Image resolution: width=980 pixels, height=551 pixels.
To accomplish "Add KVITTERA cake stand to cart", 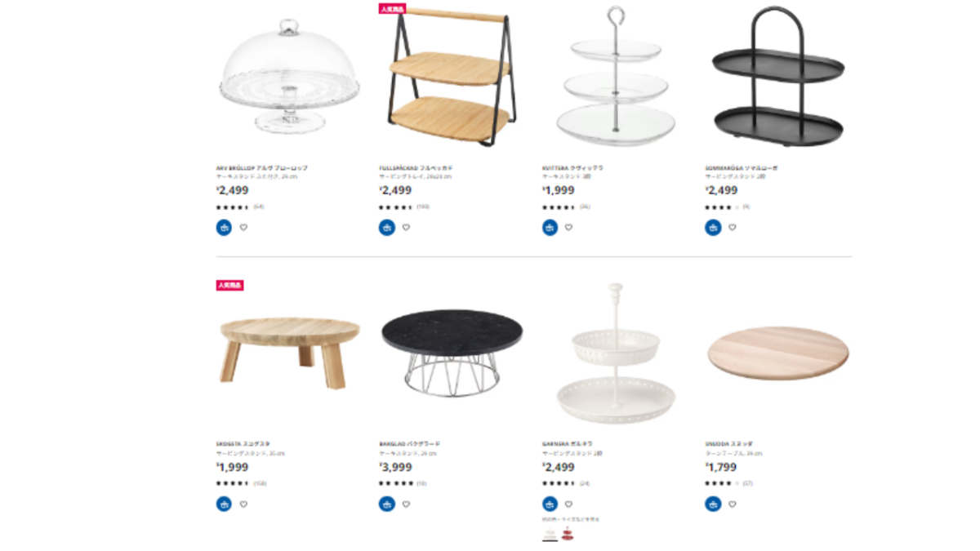I will 550,228.
